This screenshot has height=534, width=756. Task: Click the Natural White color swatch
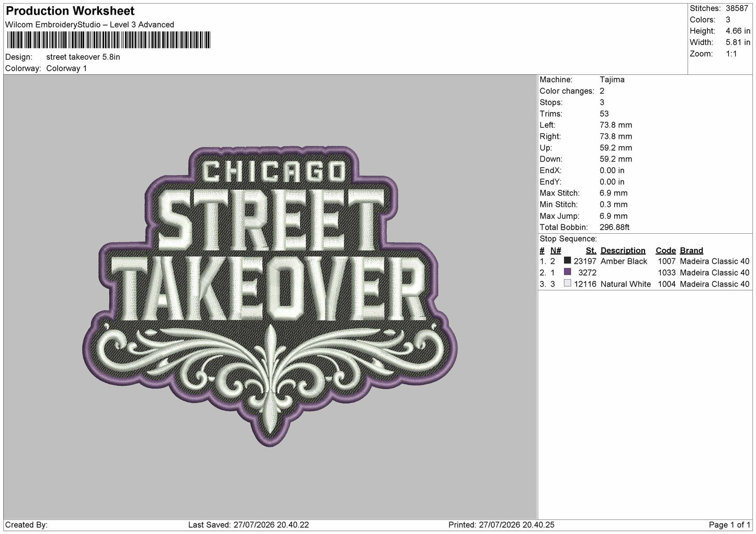568,283
